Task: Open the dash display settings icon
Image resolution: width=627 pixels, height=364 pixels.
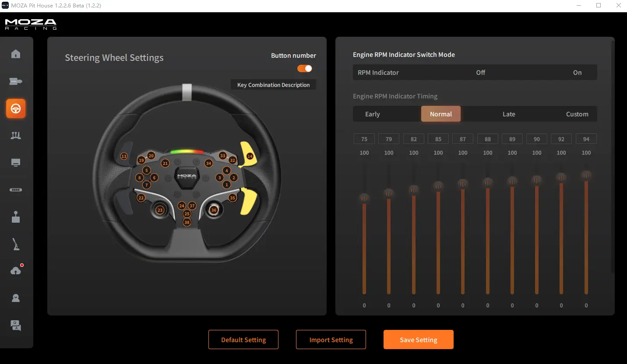Action: click(16, 163)
